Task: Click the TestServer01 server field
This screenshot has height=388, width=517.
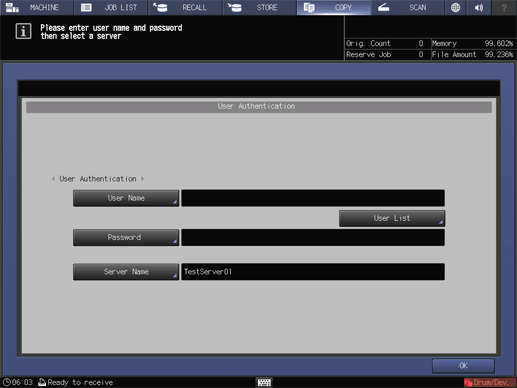Action: pos(313,272)
